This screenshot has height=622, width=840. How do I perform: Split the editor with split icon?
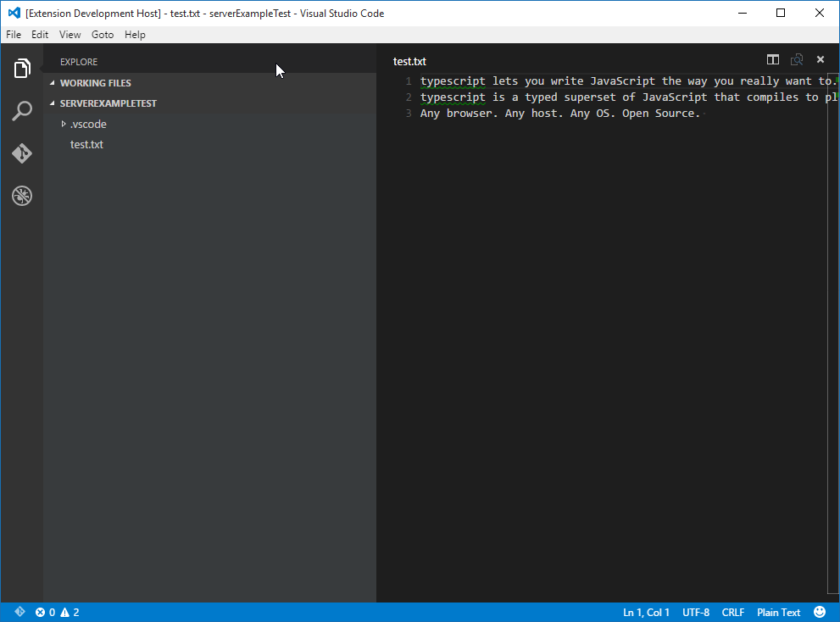point(772,60)
